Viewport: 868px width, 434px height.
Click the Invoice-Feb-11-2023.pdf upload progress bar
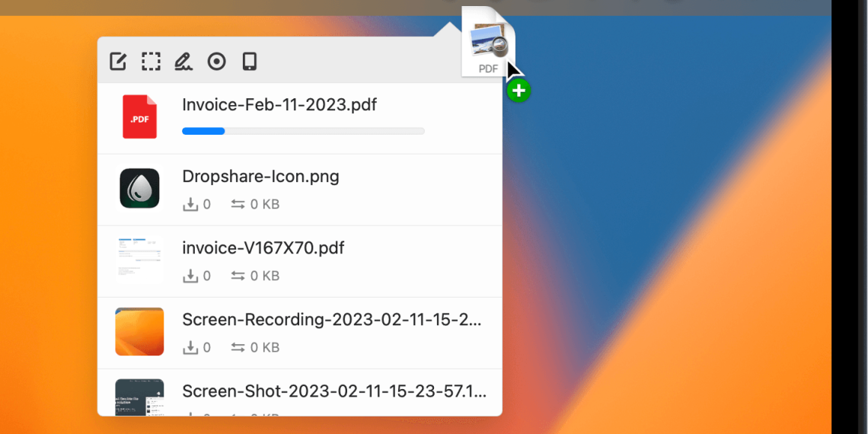(x=303, y=132)
